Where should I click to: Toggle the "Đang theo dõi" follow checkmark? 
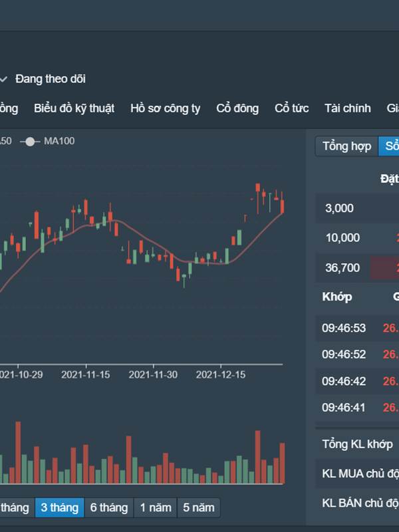point(4,79)
